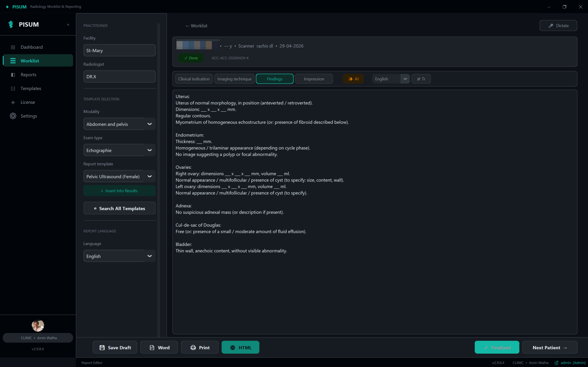Open the editor English language dropdown
The height and width of the screenshot is (367, 588).
[x=391, y=79]
